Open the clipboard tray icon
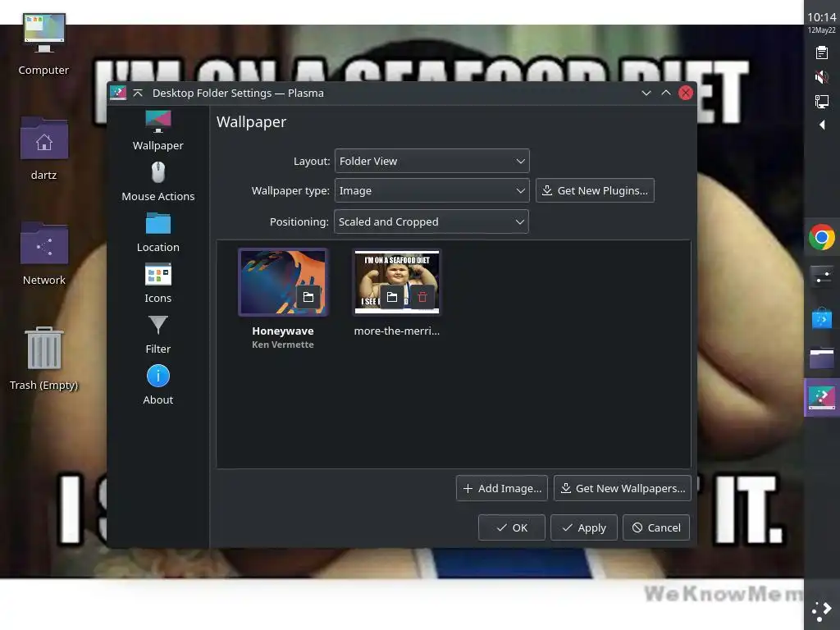 [x=822, y=52]
